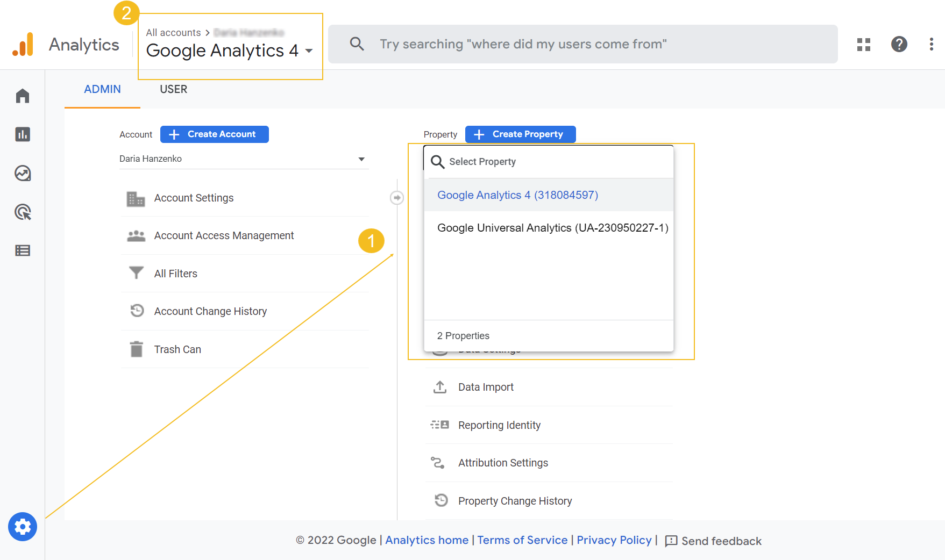Switch to the USER tab

tap(174, 89)
